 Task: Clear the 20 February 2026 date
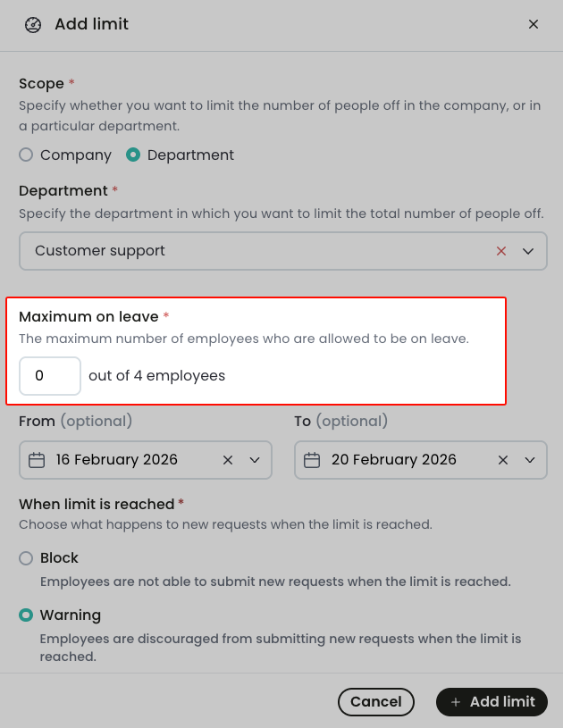click(502, 459)
